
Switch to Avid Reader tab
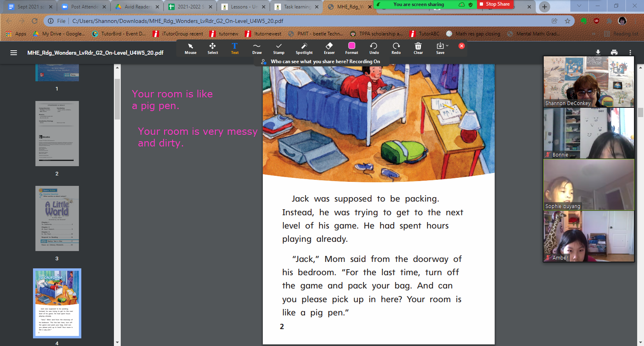[137, 7]
